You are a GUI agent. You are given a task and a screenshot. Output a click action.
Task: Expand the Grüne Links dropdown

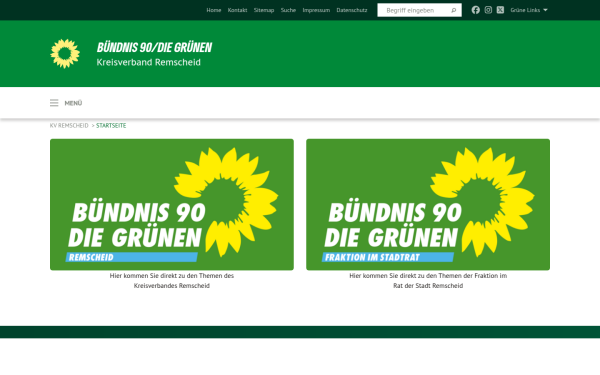point(529,10)
